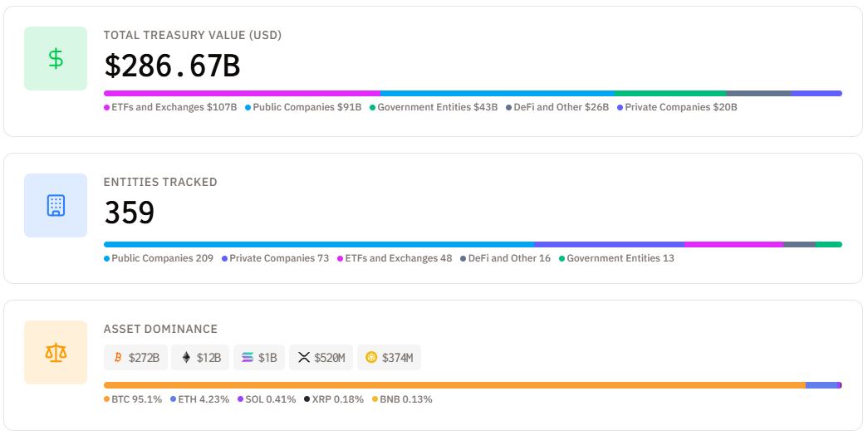Click the 359 entities tracked number
This screenshot has height=440, width=868.
[129, 213]
